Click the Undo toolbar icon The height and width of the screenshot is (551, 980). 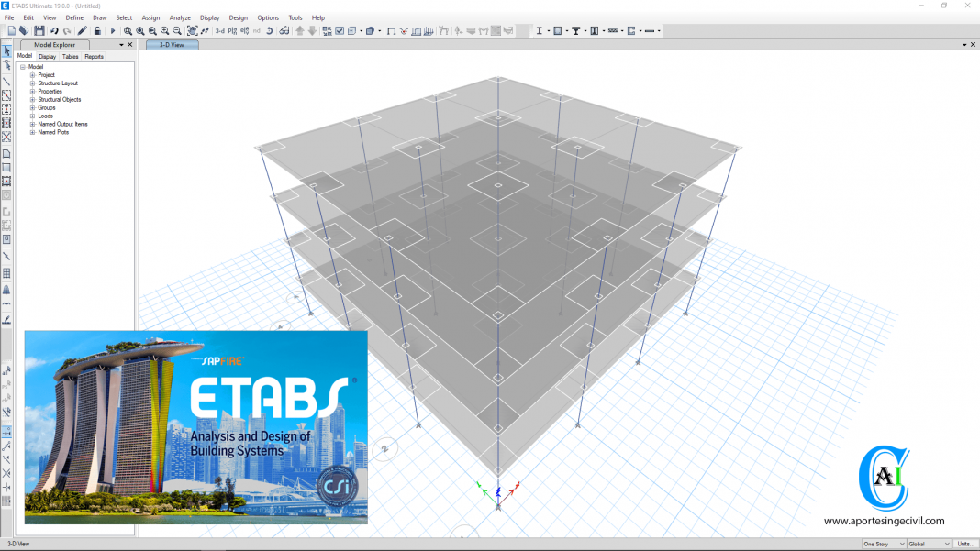[x=52, y=30]
